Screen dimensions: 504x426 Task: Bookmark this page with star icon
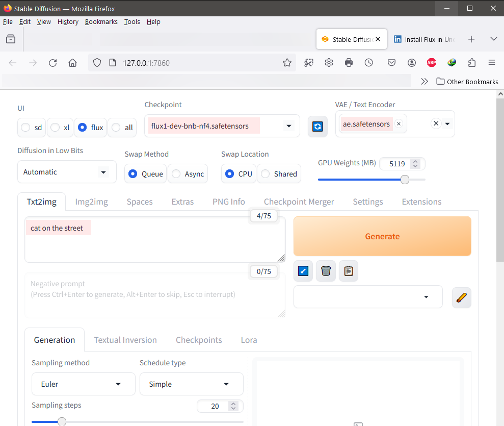[287, 63]
